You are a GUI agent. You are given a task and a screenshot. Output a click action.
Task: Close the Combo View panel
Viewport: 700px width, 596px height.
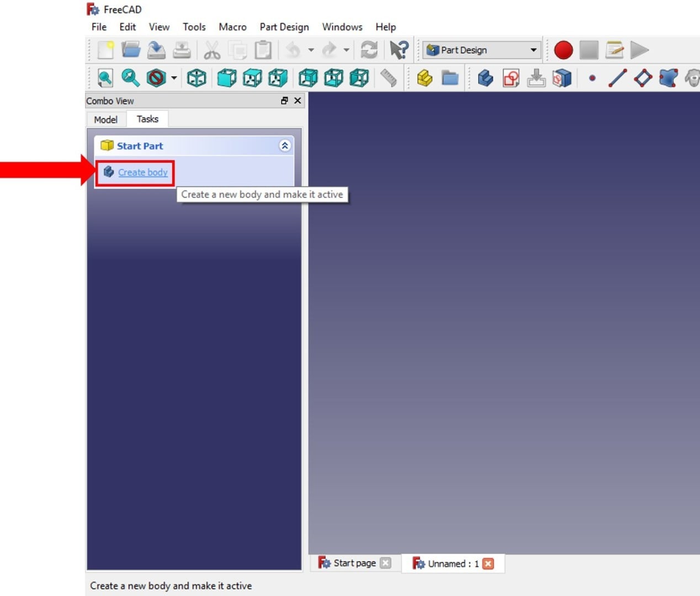tap(298, 100)
